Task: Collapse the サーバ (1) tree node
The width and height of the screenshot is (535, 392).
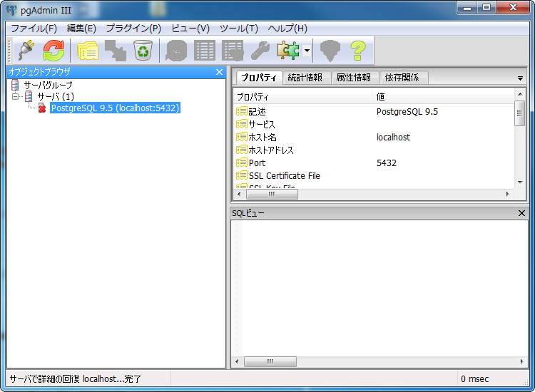Action: point(15,96)
